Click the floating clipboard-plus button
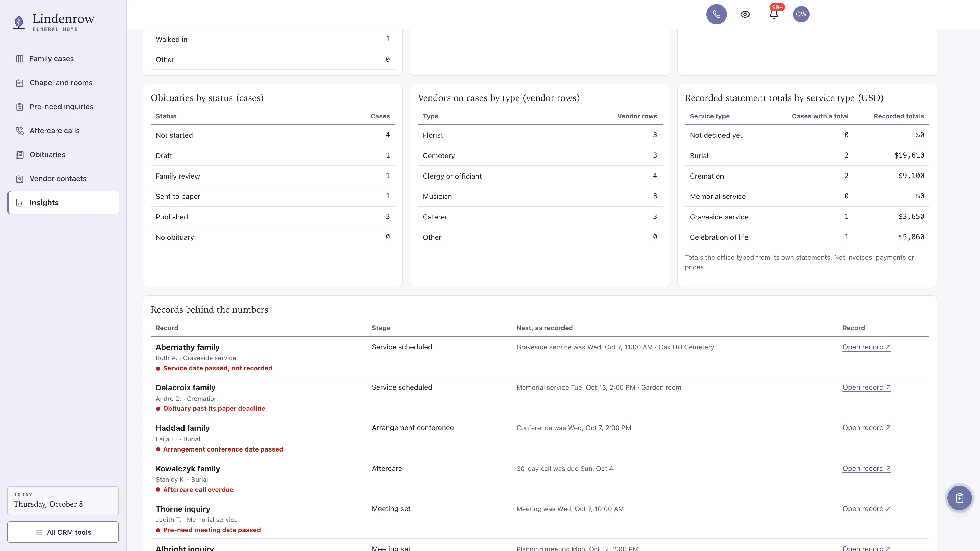The image size is (980, 551). pyautogui.click(x=959, y=498)
